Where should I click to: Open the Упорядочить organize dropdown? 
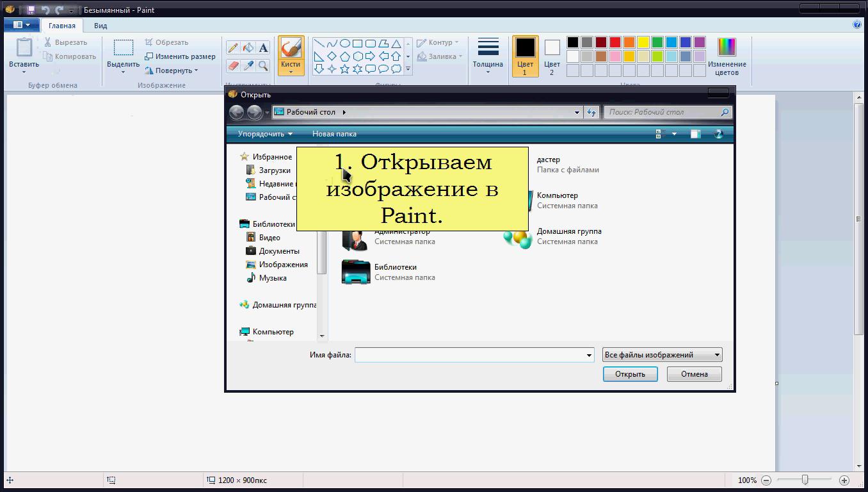point(265,134)
